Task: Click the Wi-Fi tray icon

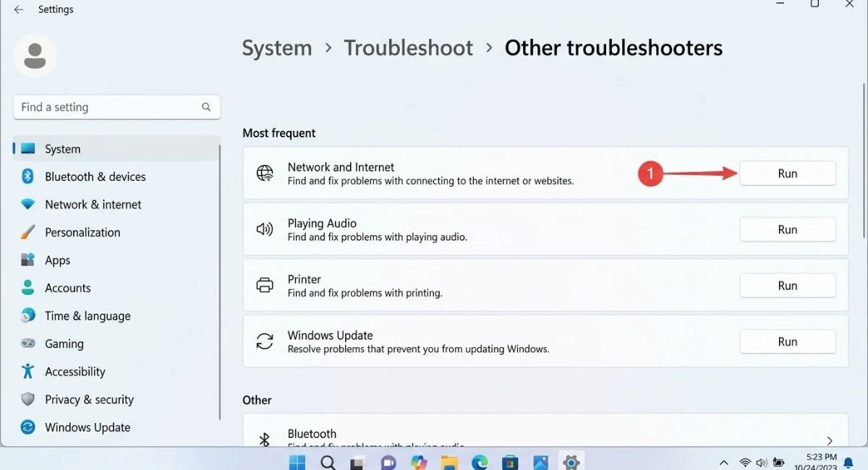Action: 745,463
